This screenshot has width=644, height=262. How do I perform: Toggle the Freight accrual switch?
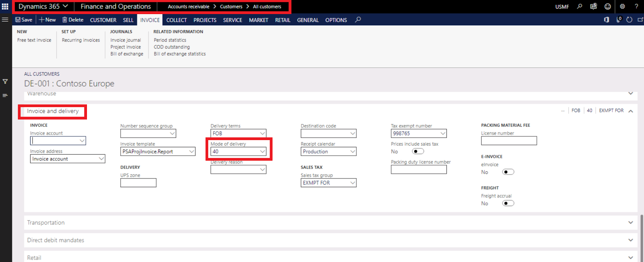[508, 203]
